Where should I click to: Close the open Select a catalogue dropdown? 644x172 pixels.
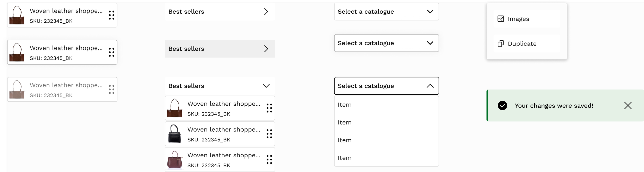pyautogui.click(x=430, y=86)
